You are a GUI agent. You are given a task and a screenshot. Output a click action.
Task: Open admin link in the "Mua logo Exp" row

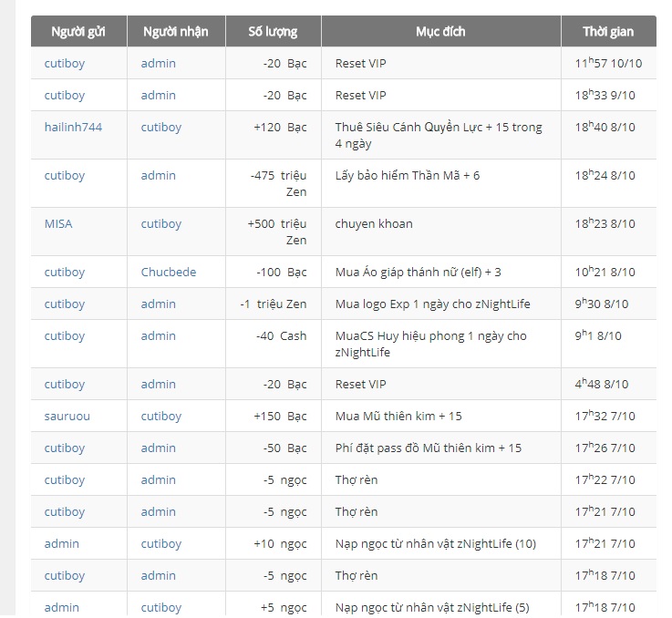click(159, 304)
